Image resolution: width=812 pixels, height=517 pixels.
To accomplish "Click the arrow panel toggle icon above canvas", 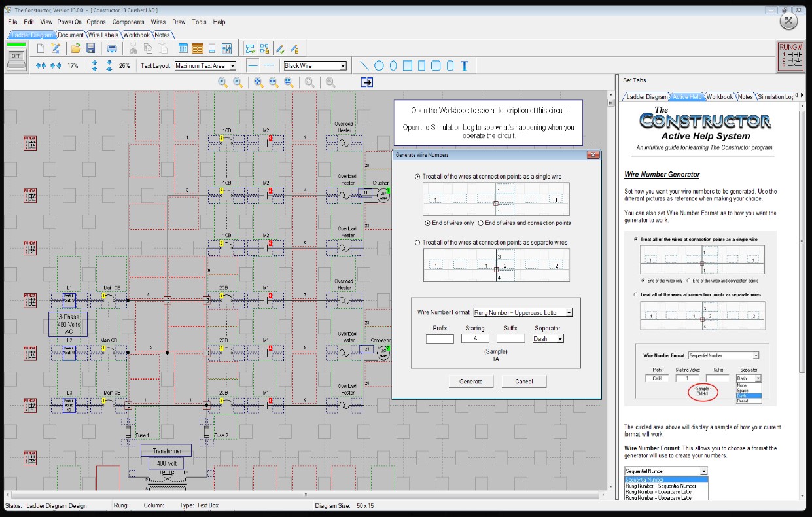I will 367,82.
